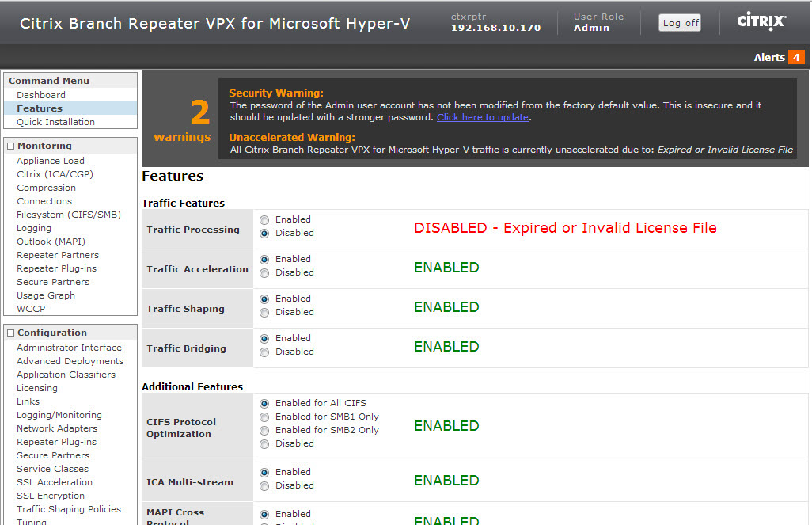Open Features in Command Menu

tap(40, 108)
